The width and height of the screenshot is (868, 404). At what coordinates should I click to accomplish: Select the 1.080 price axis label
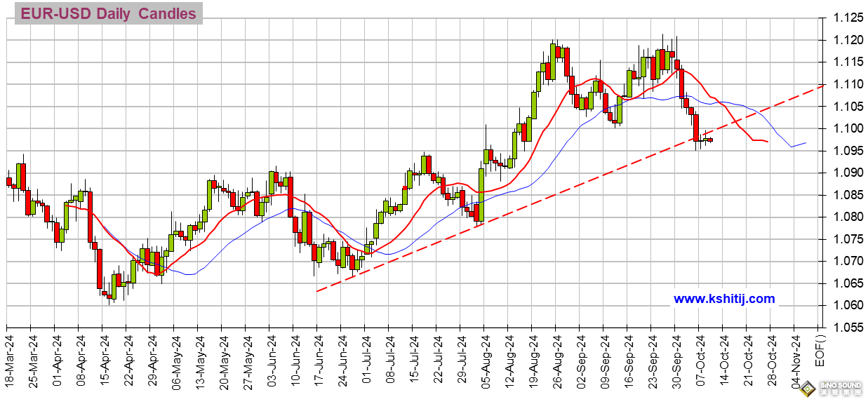[x=842, y=217]
